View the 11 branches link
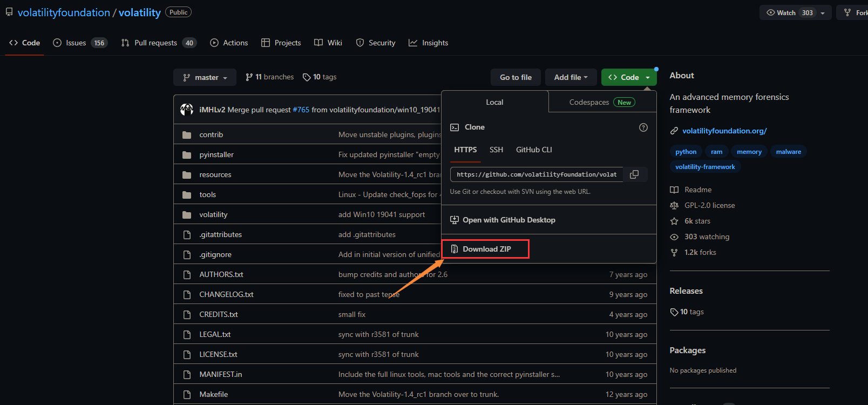This screenshot has width=868, height=405. click(269, 77)
